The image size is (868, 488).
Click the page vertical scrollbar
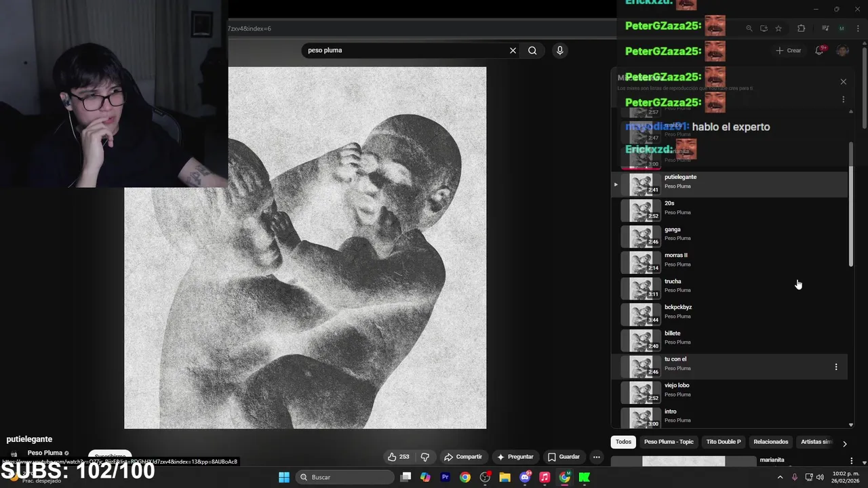tap(865, 87)
